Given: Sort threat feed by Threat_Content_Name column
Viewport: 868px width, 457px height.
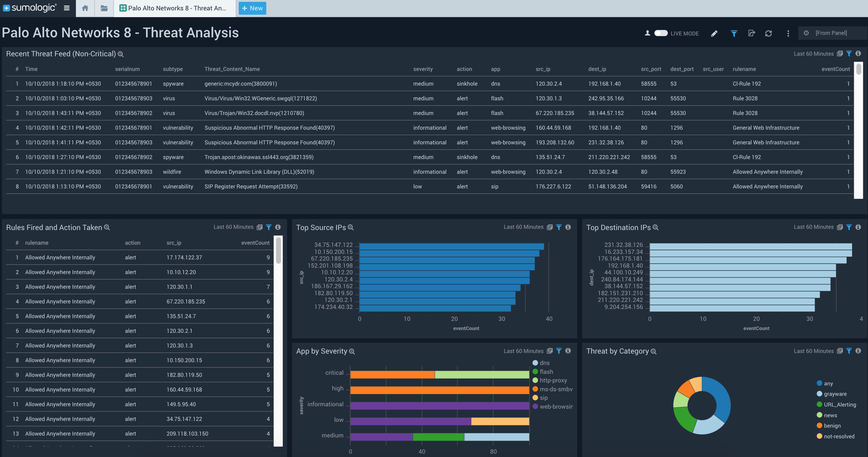Looking at the screenshot, I should pos(232,69).
